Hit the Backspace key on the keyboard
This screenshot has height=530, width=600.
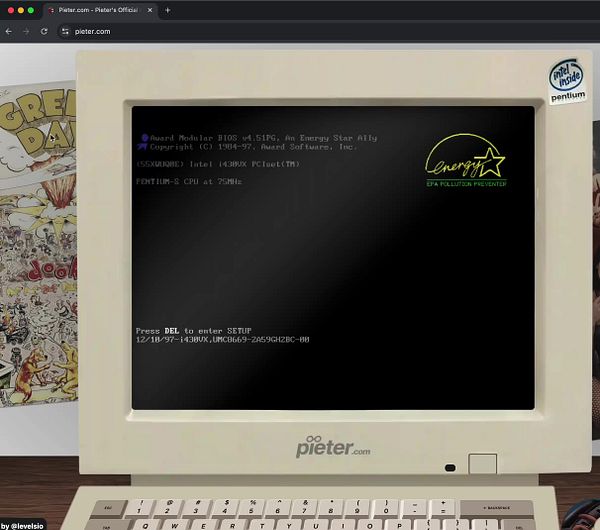tap(496, 508)
